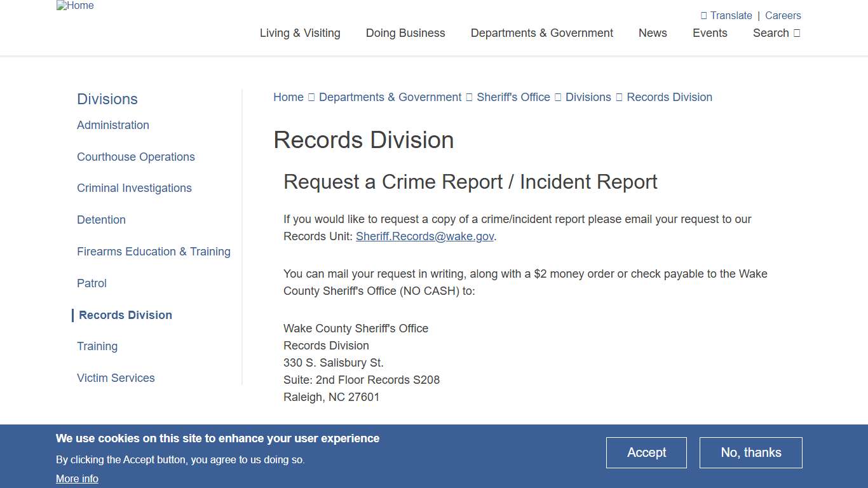Click the Home logo image

74,6
